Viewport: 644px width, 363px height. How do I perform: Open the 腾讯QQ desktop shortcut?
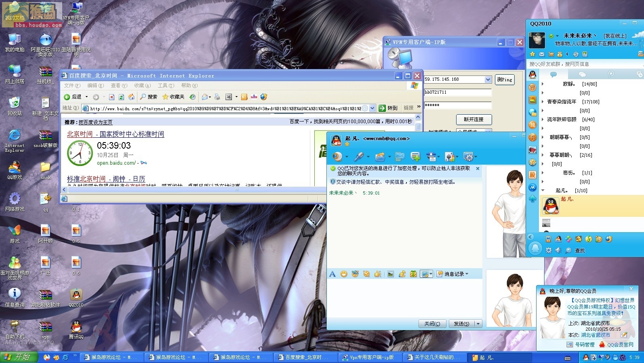point(76,329)
